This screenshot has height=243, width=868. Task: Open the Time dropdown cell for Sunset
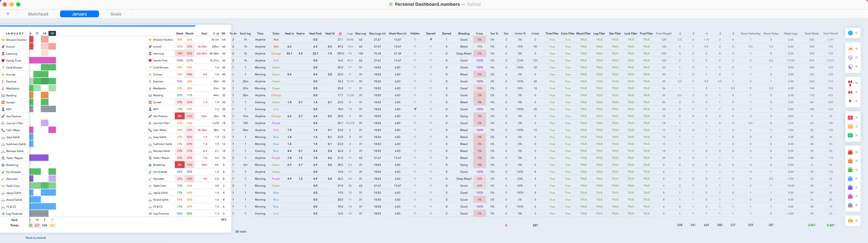point(260,102)
